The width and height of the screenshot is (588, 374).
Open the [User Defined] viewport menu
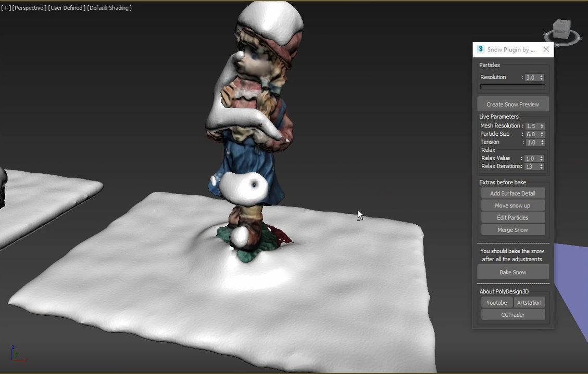coord(67,8)
